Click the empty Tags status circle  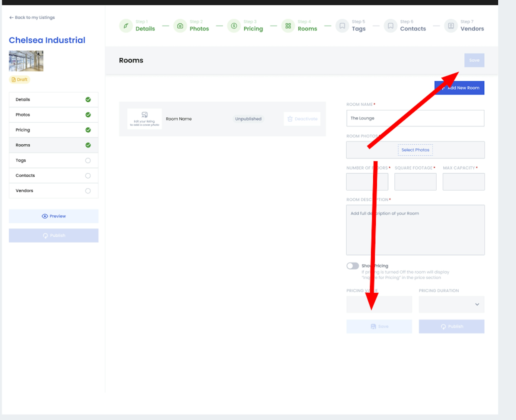(x=88, y=160)
